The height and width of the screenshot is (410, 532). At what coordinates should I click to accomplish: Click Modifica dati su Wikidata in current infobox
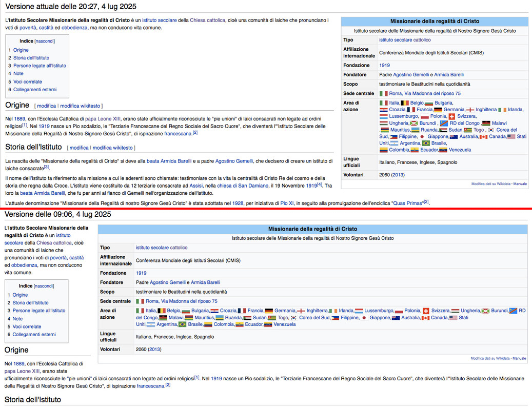pos(490,184)
